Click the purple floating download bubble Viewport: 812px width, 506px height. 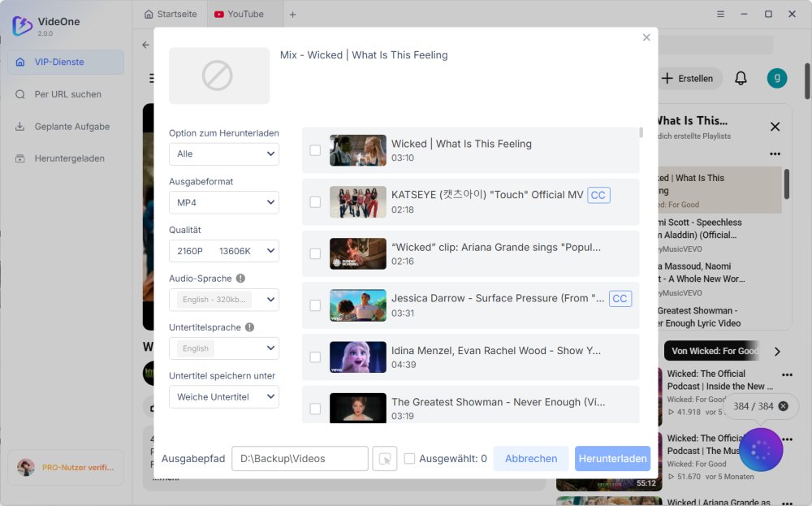[761, 450]
